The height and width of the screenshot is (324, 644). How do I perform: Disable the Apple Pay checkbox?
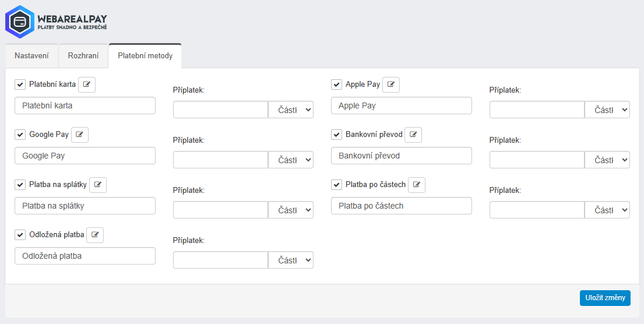click(336, 84)
